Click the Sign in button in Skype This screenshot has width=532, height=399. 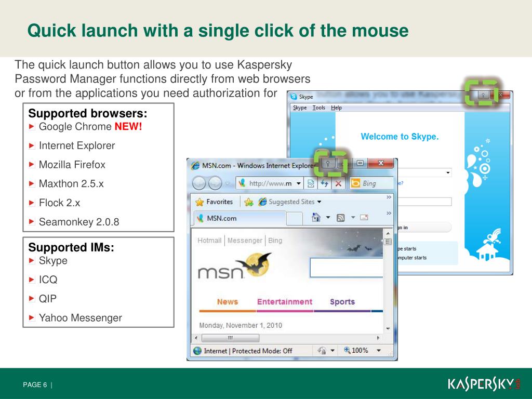tap(424, 228)
